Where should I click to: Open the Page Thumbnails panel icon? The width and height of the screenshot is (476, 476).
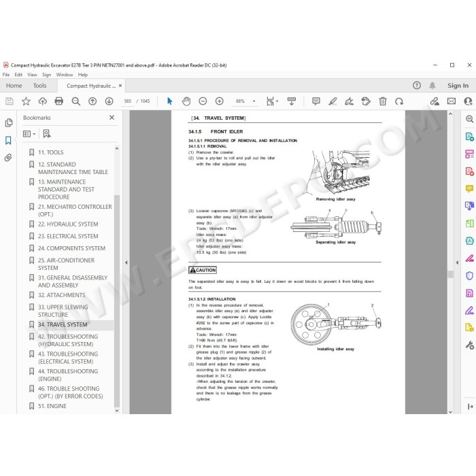[8, 122]
